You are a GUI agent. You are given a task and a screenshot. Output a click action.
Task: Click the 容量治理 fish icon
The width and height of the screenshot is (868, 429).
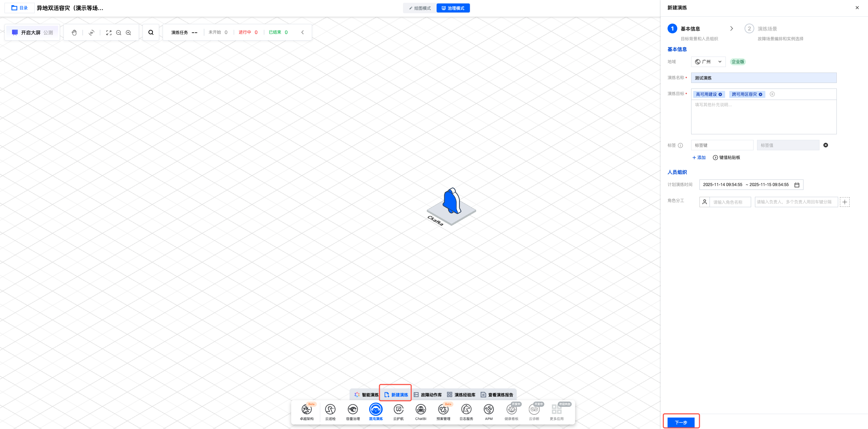(353, 410)
